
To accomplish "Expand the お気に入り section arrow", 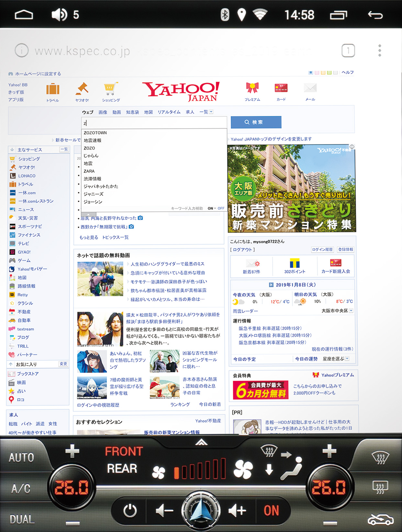I will coord(11,364).
